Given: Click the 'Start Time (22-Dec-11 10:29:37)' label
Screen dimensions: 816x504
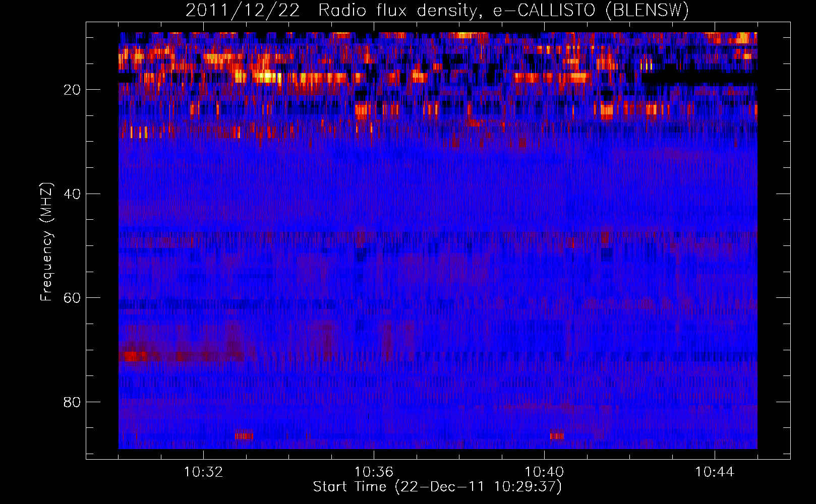Looking at the screenshot, I should click(x=437, y=487).
